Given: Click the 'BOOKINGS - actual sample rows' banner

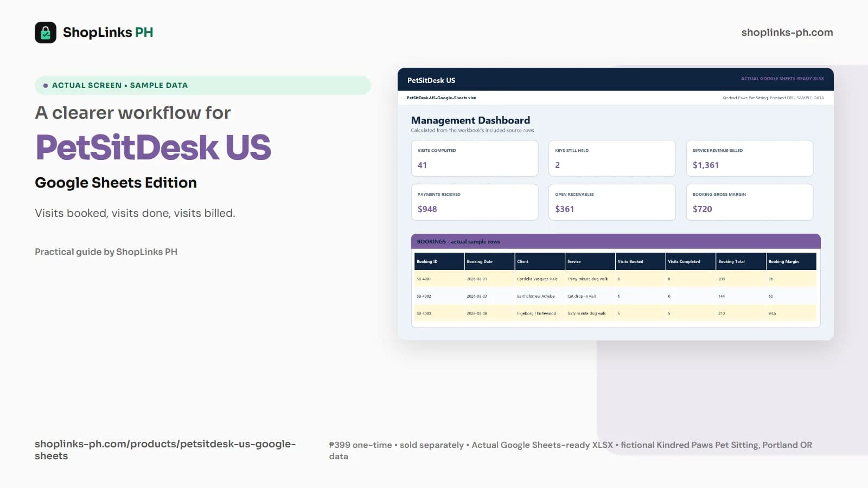Looking at the screenshot, I should pos(616,241).
